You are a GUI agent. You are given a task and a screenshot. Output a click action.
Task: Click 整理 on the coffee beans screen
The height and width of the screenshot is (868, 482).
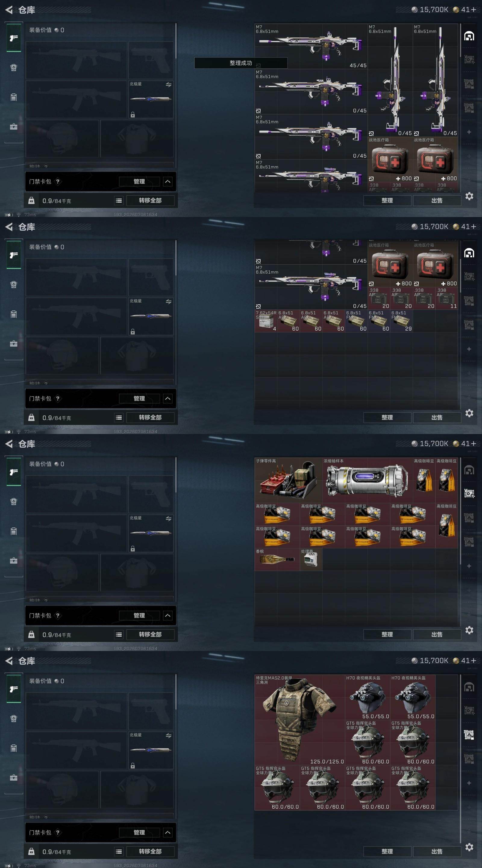pyautogui.click(x=387, y=634)
